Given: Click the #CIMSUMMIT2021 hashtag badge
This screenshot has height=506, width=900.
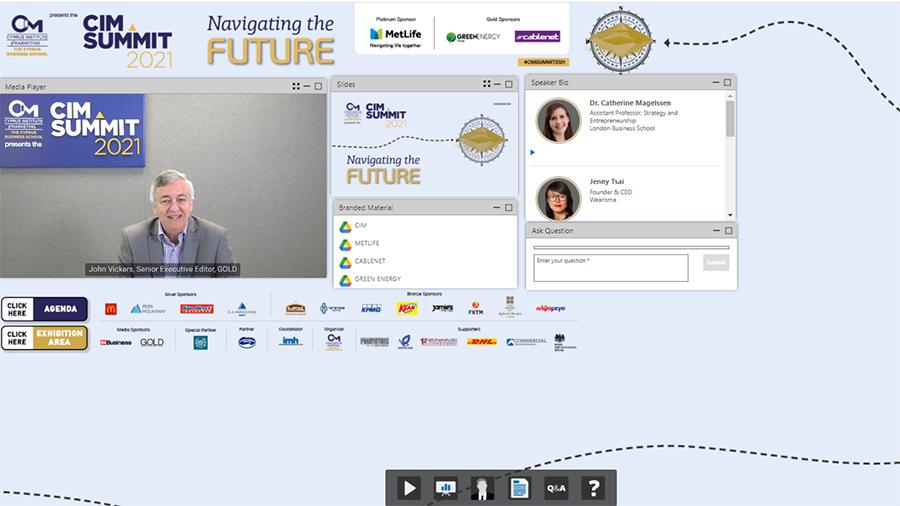Looking at the screenshot, I should click(x=544, y=62).
